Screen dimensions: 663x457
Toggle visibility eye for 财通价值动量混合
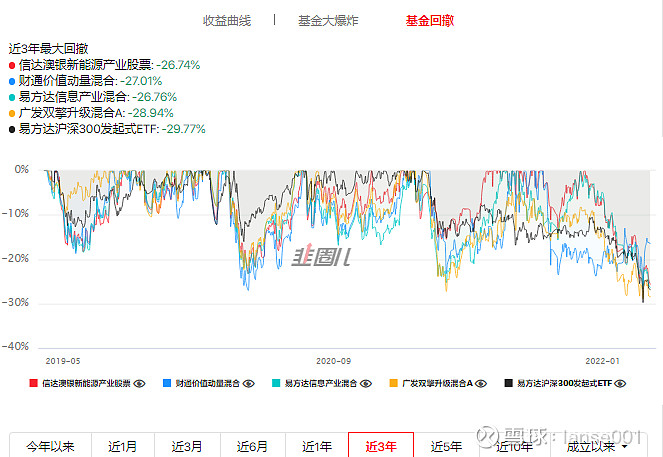pyautogui.click(x=249, y=383)
